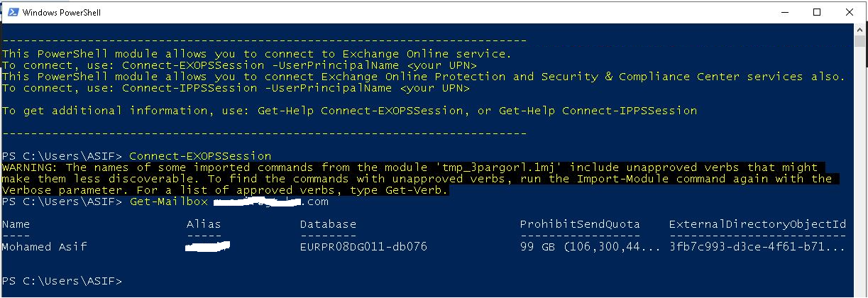Click the last empty PS C:\Users\ASIF> prompt
Image resolution: width=868 pixels, height=298 pixels.
62,281
